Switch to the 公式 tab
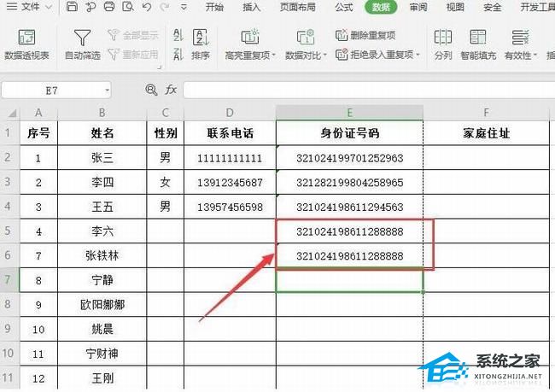 [344, 7]
